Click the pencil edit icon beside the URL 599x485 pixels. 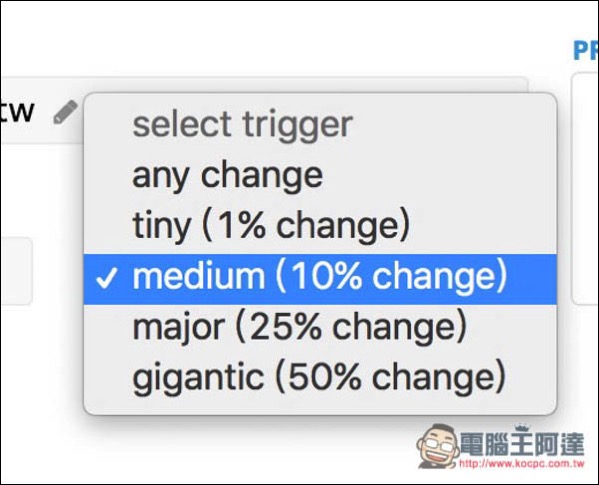(x=66, y=112)
